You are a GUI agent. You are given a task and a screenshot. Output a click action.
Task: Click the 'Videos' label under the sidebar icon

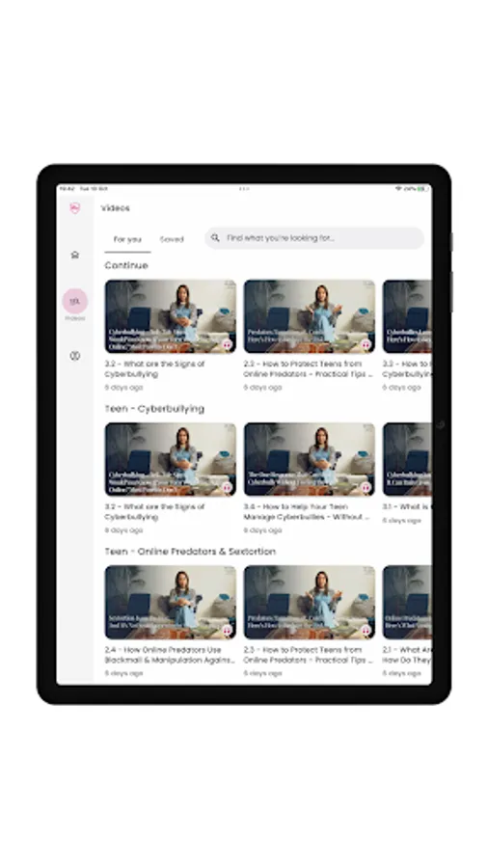click(74, 319)
